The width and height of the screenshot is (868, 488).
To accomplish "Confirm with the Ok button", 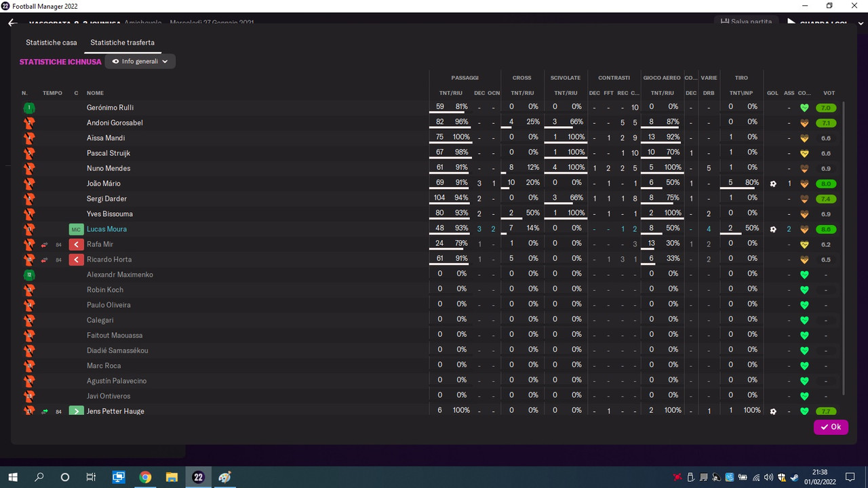I will point(831,427).
